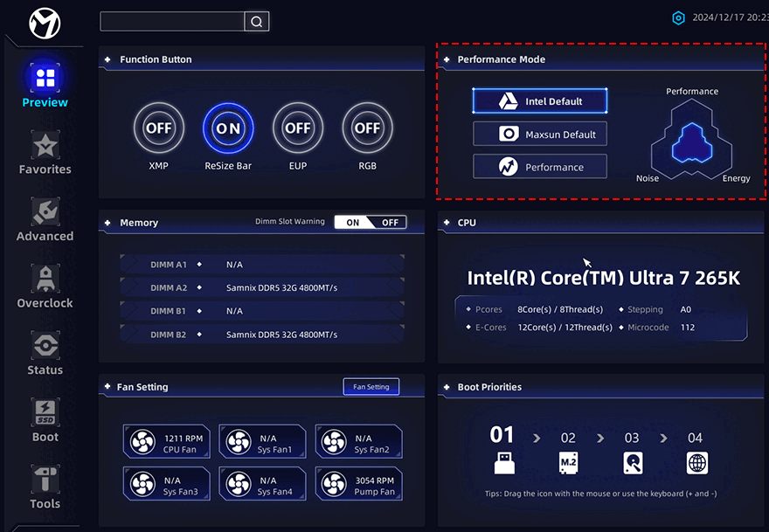Click the DIMM A1 memory row

click(x=262, y=265)
